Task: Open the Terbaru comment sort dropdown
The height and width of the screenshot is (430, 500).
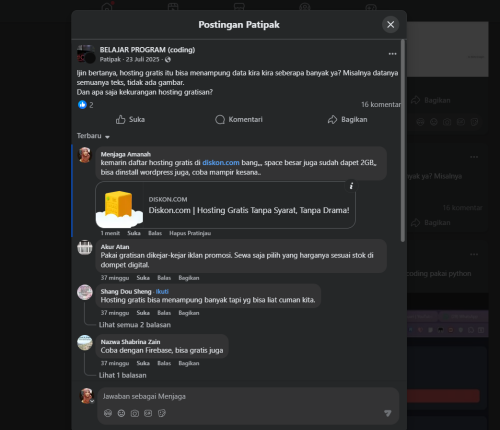Action: 93,136
